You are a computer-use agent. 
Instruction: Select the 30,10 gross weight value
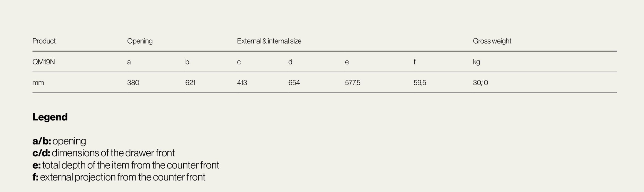[480, 83]
